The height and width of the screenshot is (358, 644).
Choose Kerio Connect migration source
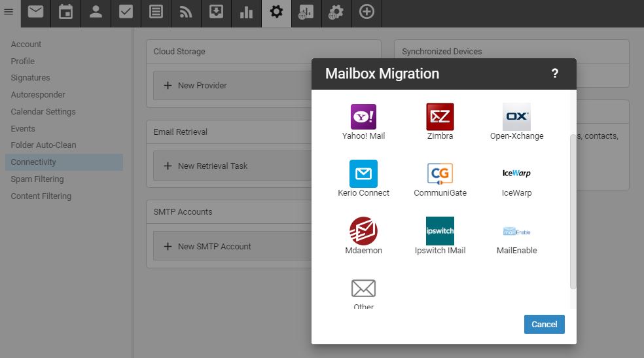coord(363,179)
